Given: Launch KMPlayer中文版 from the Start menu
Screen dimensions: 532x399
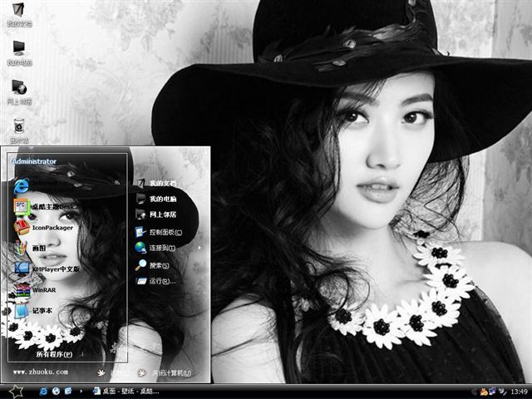Looking at the screenshot, I should point(47,268).
